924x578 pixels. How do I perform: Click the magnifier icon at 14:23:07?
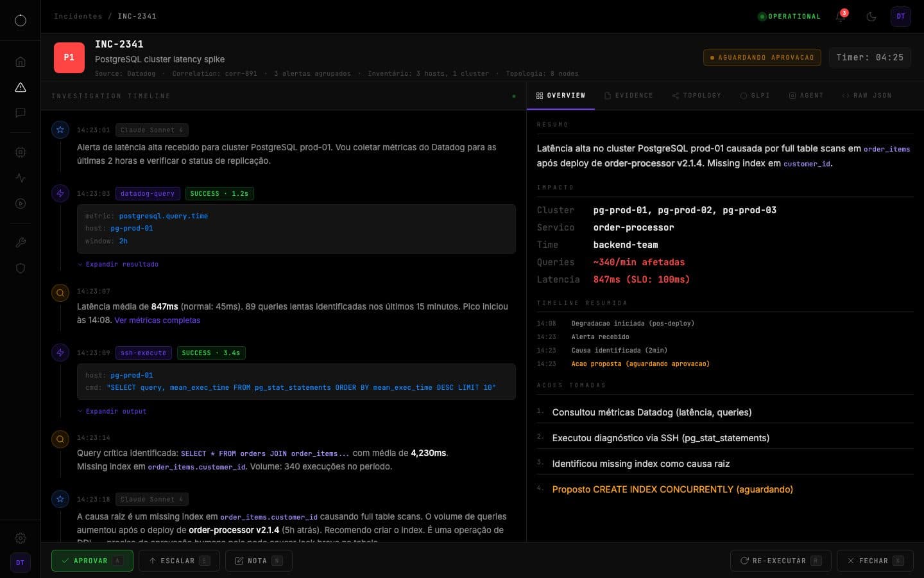tap(60, 293)
